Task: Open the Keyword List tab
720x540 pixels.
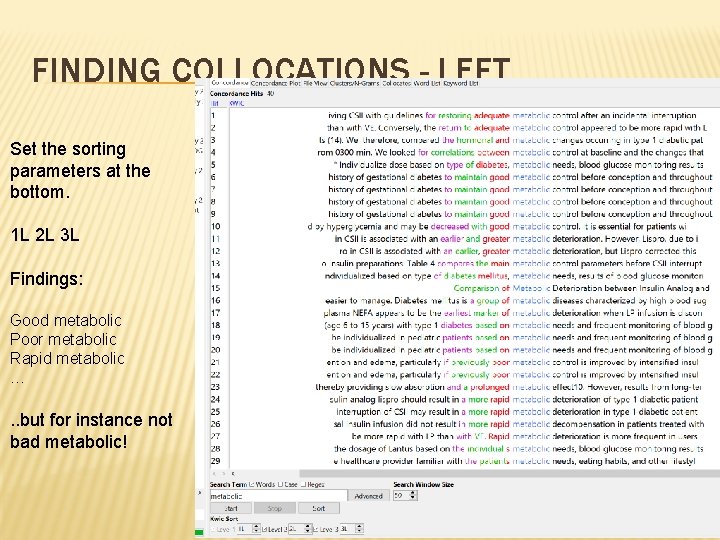Action: pos(461,83)
